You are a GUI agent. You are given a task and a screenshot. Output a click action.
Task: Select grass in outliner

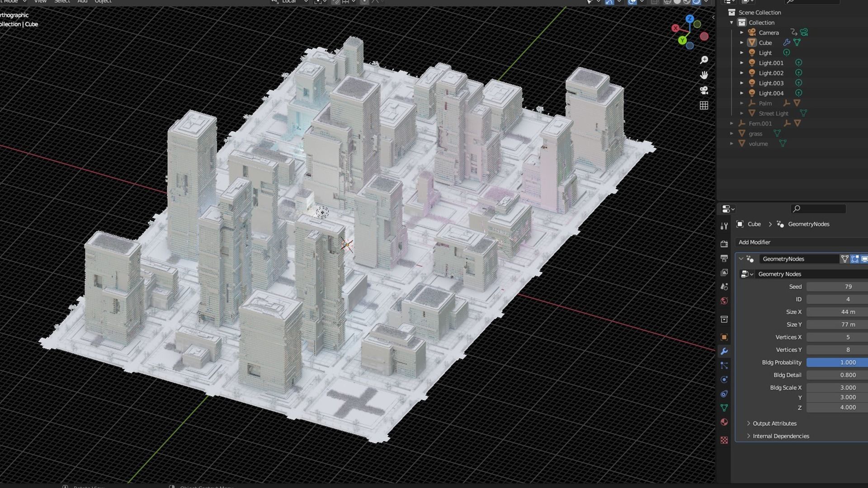[755, 134]
